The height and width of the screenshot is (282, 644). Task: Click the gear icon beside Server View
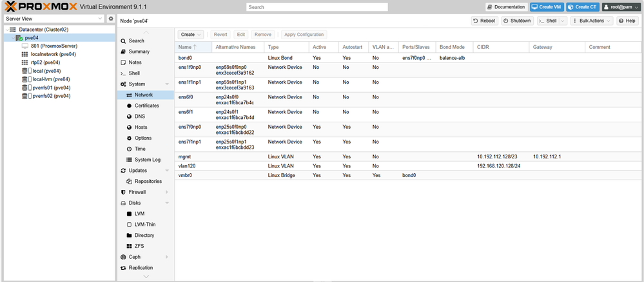point(111,19)
